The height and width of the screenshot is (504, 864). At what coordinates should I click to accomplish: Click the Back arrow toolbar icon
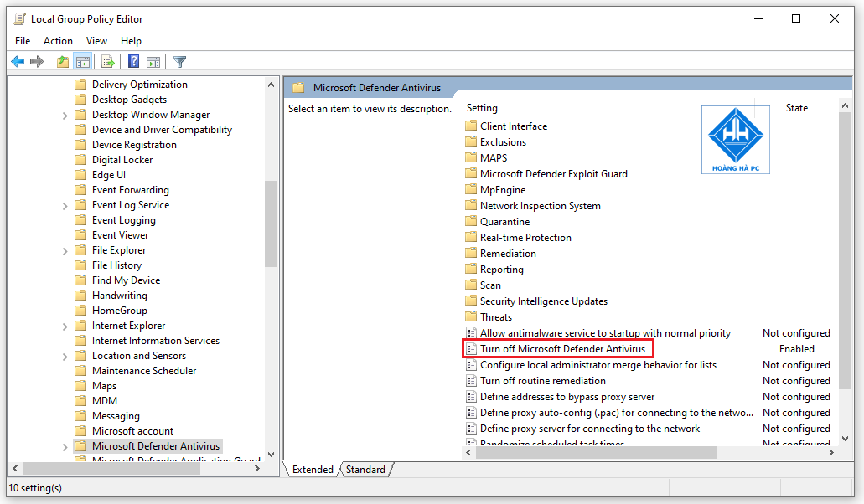18,62
